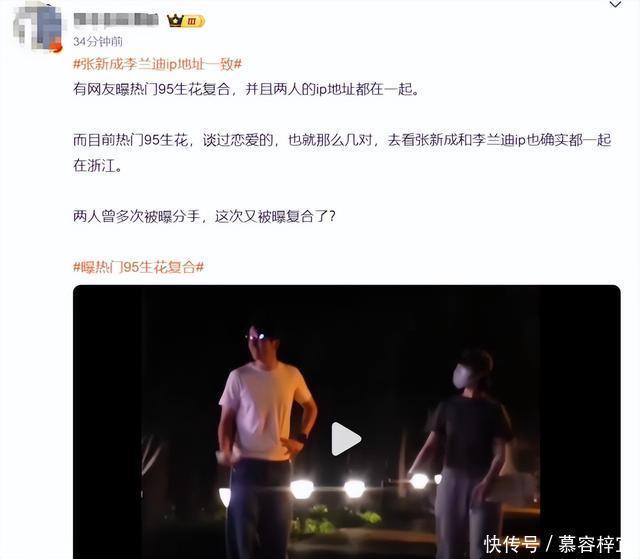
Task: Expand the post options chevron
Action: (x=615, y=4)
